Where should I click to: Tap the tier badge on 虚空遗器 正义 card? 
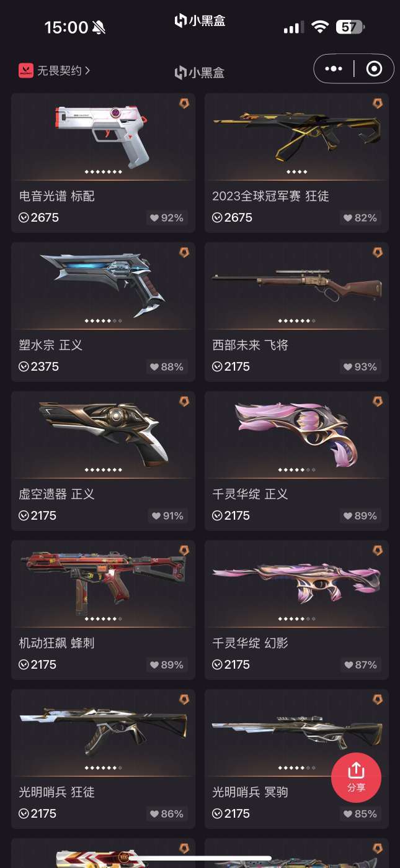coord(184,402)
